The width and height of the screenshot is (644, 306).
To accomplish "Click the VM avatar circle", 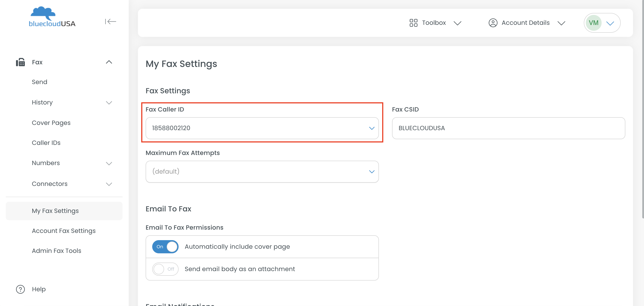I will pyautogui.click(x=593, y=23).
